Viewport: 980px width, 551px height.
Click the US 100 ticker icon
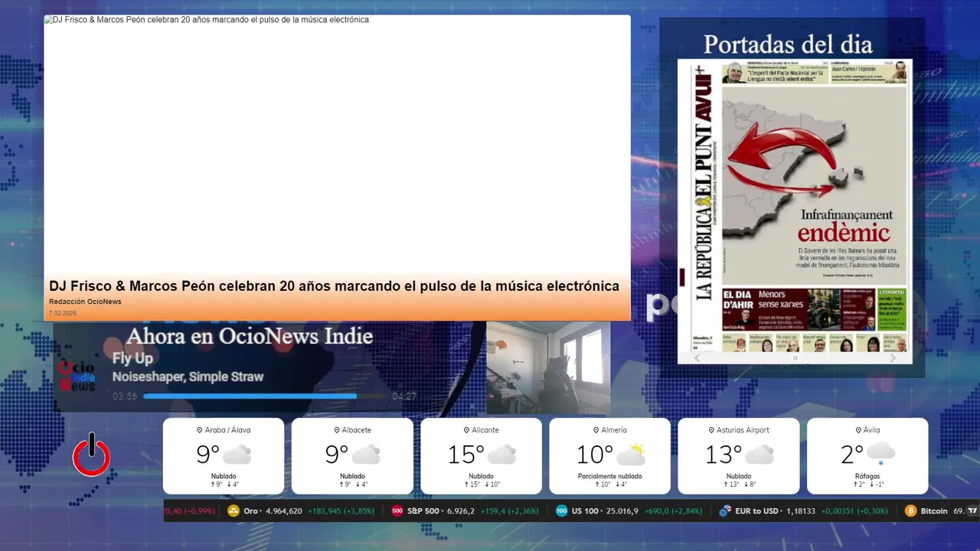click(561, 510)
